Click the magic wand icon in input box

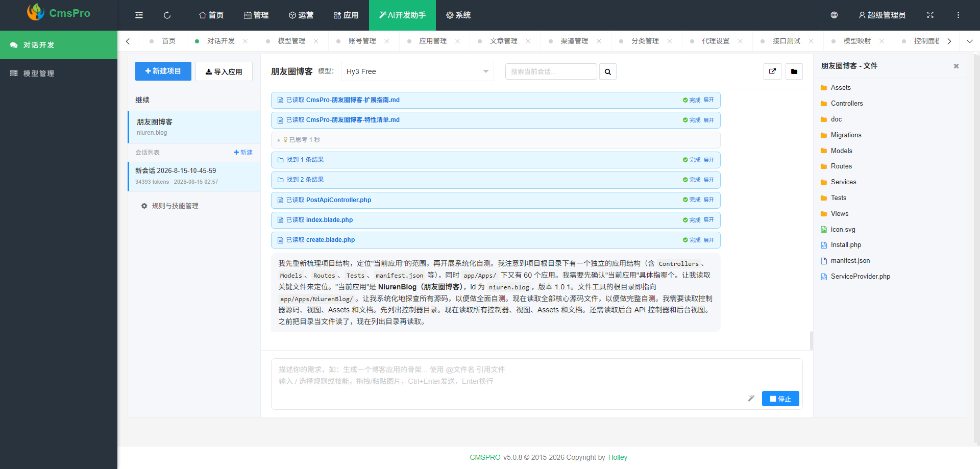[x=751, y=399]
